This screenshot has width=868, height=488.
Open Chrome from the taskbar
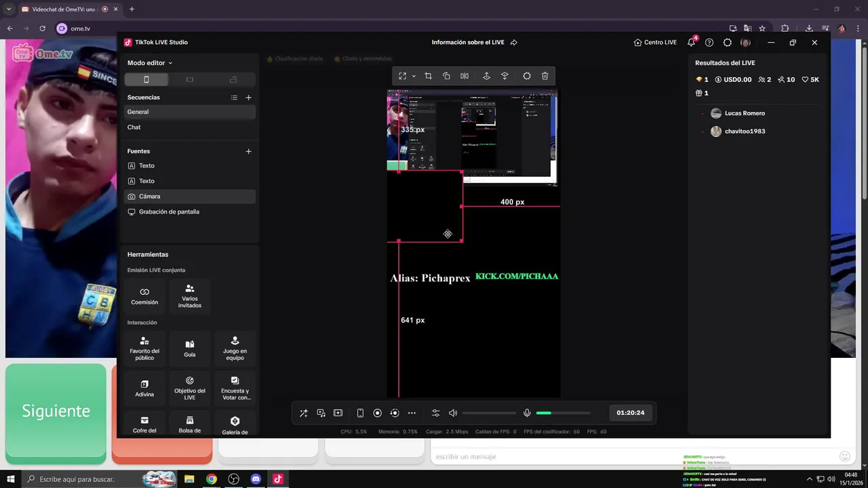coord(212,479)
